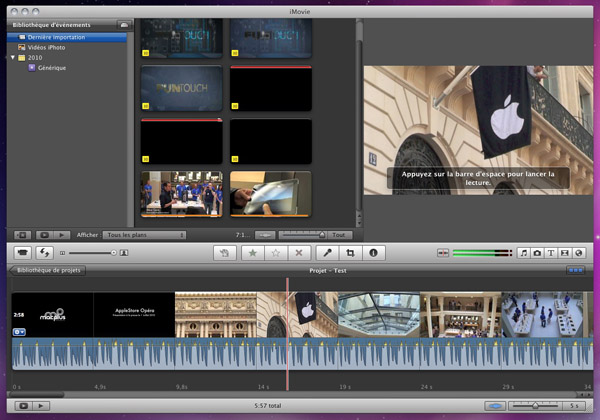This screenshot has height=420, width=600.
Task: Reject the selected footage with the X button
Action: click(x=299, y=253)
